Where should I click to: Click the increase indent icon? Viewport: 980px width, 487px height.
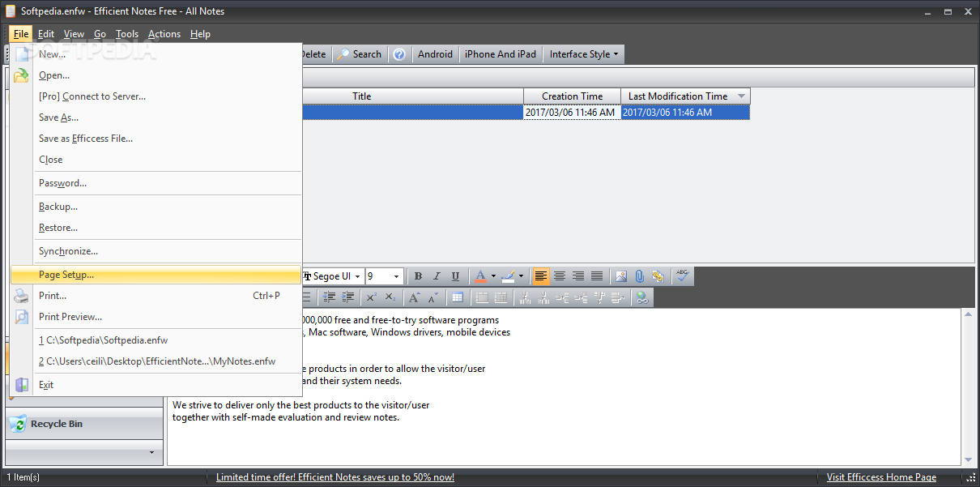[348, 297]
